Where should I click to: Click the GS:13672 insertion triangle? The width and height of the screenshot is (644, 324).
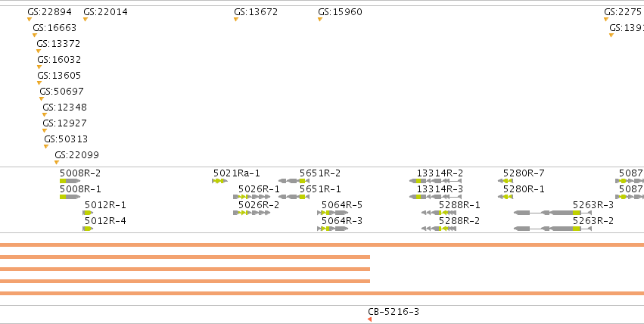(x=236, y=19)
